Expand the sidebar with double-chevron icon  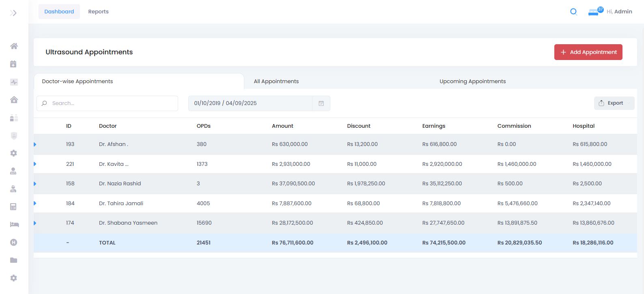tap(13, 13)
